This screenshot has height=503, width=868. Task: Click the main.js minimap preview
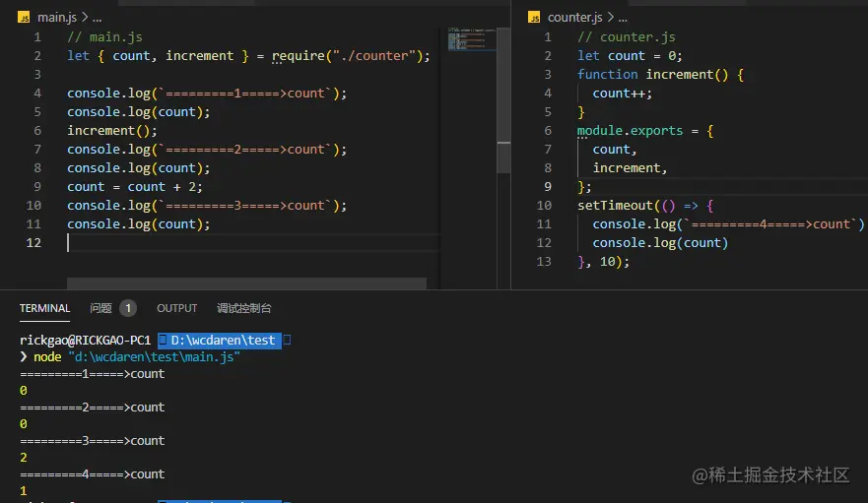[x=472, y=38]
